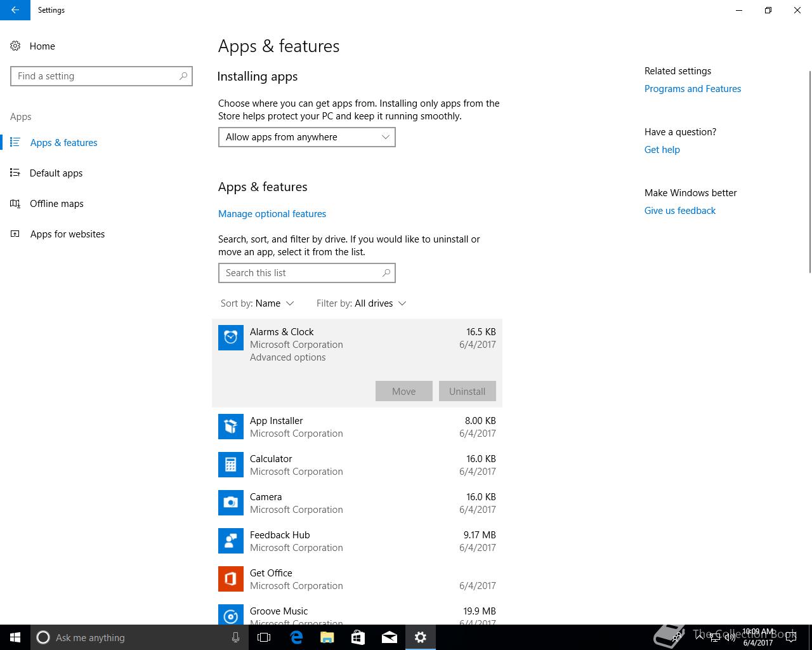Viewport: 812px width, 650px height.
Task: Click the Cortana microphone icon
Action: (x=235, y=637)
